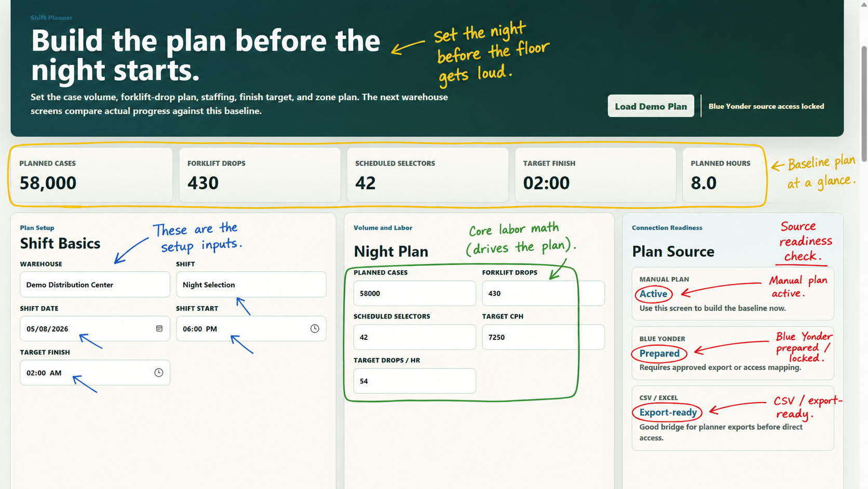
Task: Select the CSV / Excel Export-ready status
Action: 668,413
